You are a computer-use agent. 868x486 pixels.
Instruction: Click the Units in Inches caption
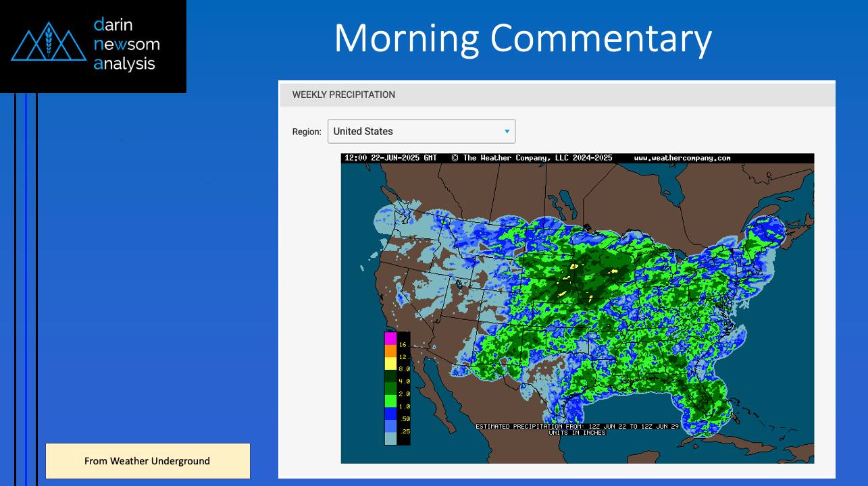tap(577, 433)
